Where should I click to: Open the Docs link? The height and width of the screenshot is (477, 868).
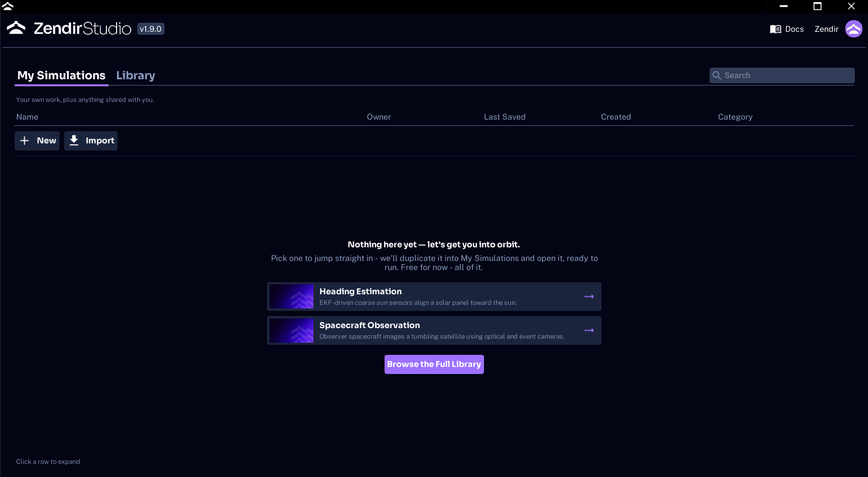click(x=794, y=29)
